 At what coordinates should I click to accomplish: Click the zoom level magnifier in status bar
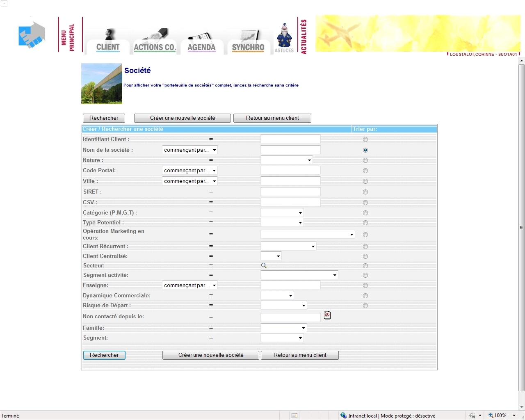click(x=491, y=415)
